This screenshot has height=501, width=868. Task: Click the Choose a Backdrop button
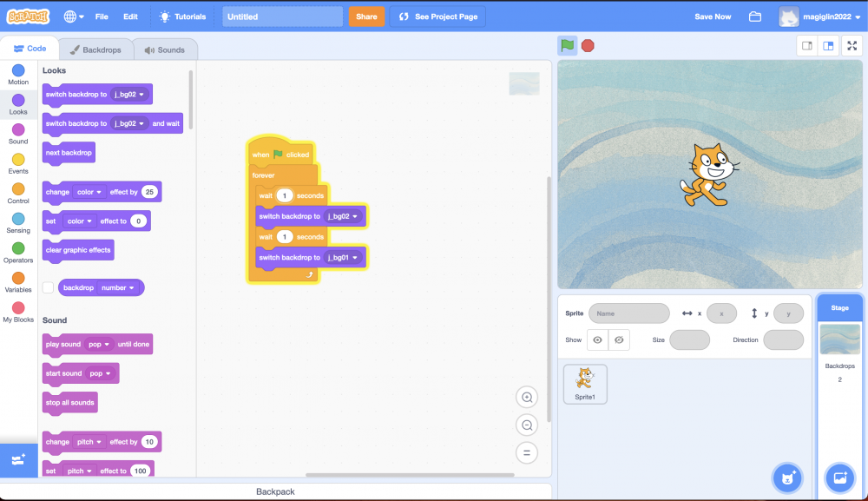point(839,478)
